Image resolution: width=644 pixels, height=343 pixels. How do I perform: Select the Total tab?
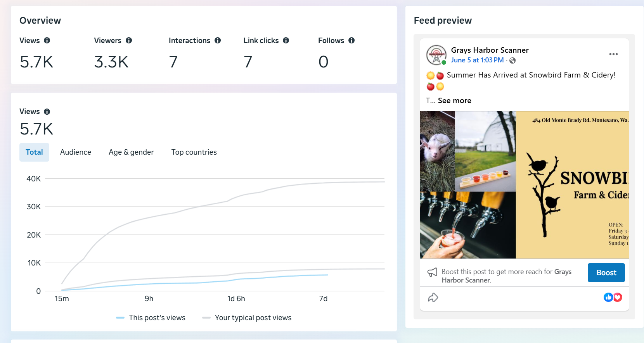coord(34,152)
